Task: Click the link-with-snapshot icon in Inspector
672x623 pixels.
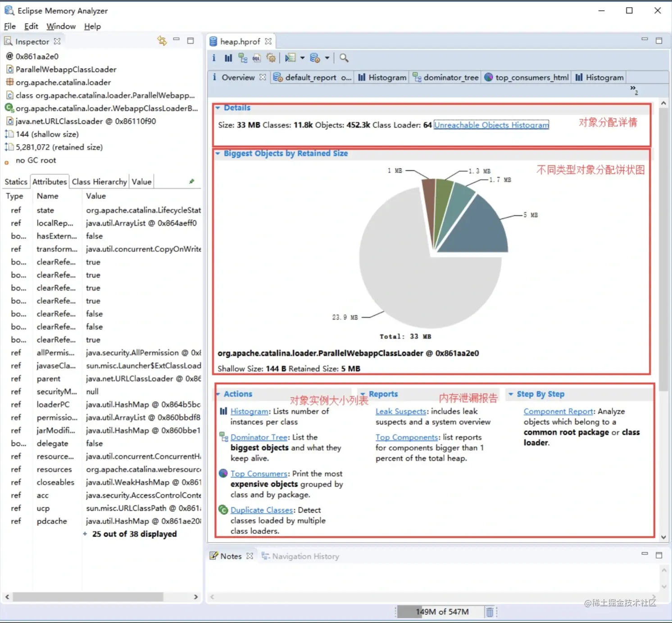Action: pyautogui.click(x=162, y=41)
